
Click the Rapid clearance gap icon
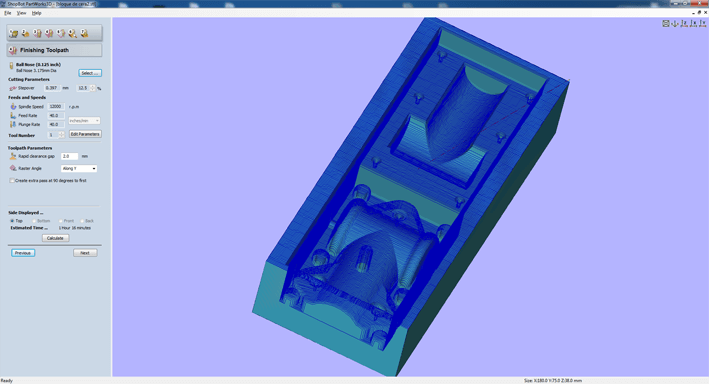(x=13, y=156)
